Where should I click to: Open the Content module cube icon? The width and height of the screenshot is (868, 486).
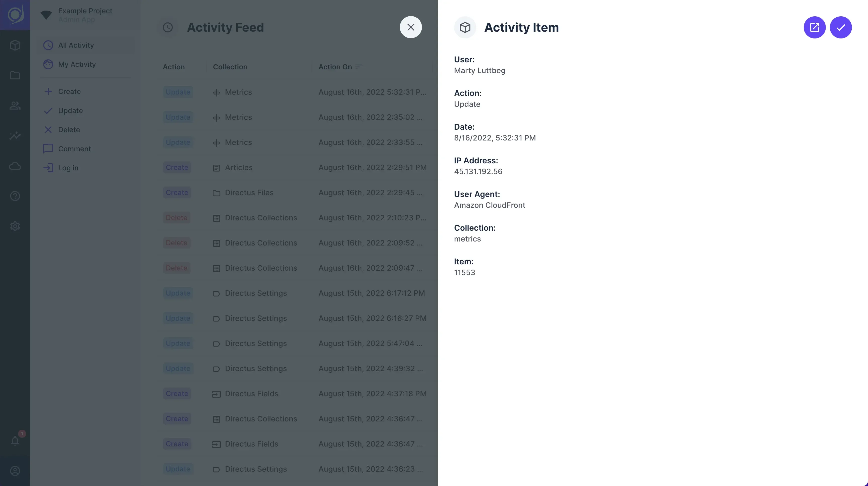click(15, 45)
